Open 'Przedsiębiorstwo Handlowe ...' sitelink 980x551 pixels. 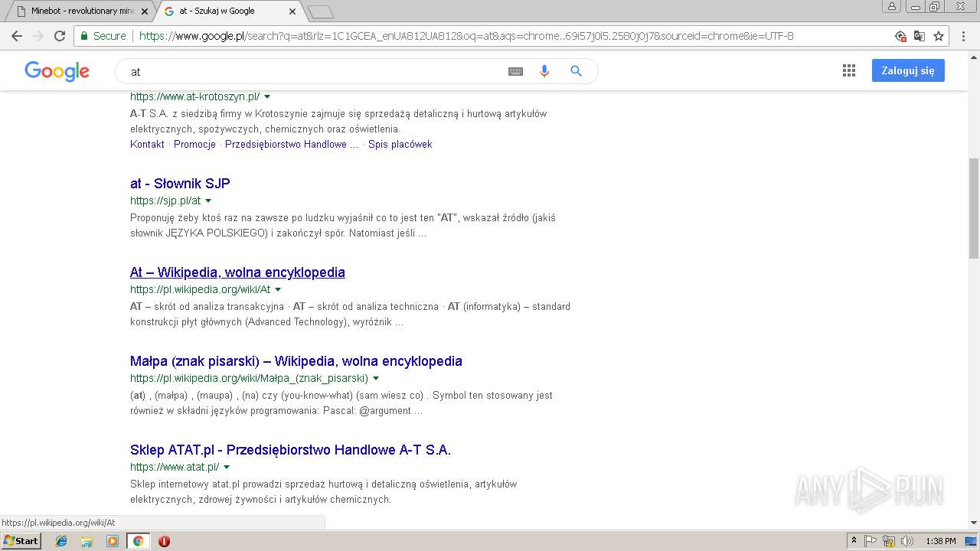click(292, 144)
